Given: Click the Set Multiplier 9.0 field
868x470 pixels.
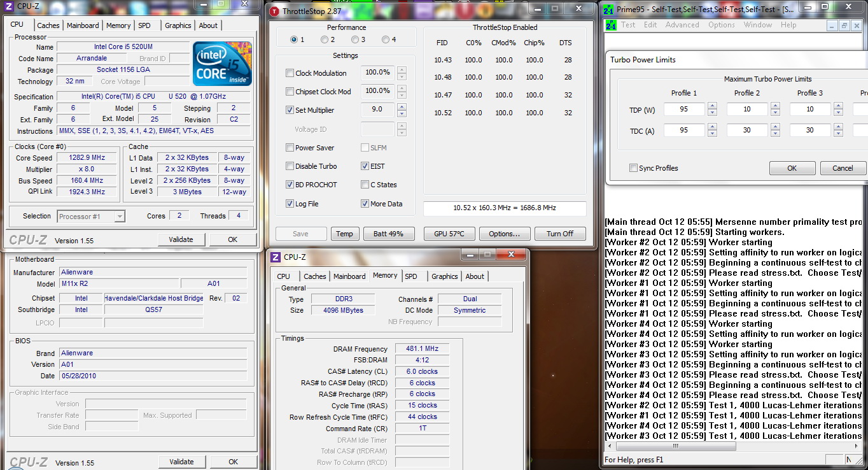Looking at the screenshot, I should pos(378,110).
